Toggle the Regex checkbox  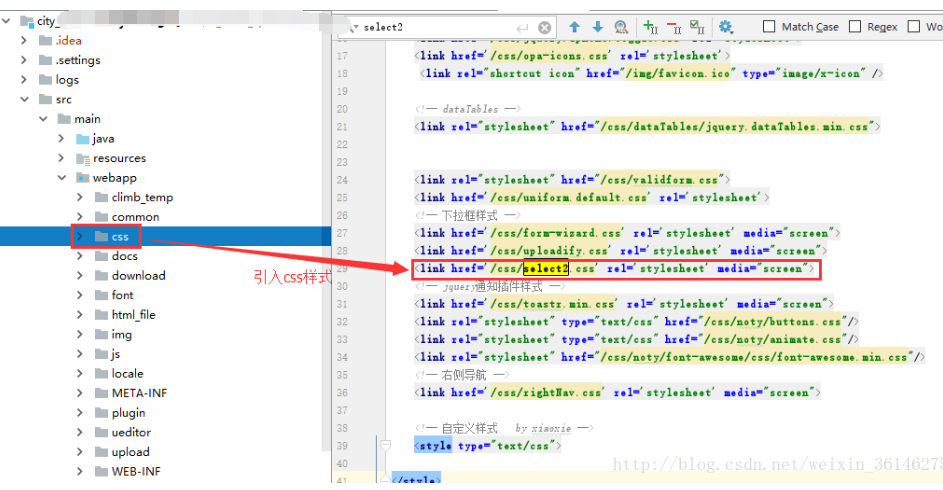coord(856,27)
